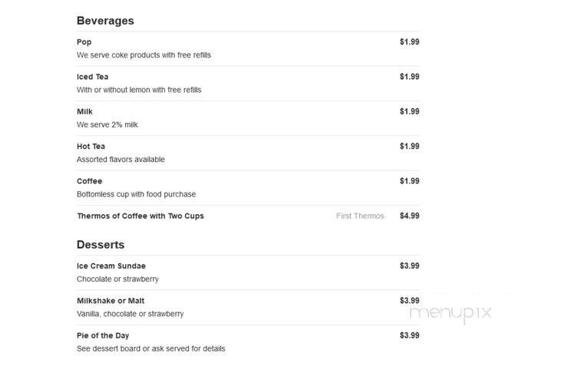This screenshot has width=588, height=376.
Task: Select the Iced Tea menu item
Action: click(x=248, y=83)
